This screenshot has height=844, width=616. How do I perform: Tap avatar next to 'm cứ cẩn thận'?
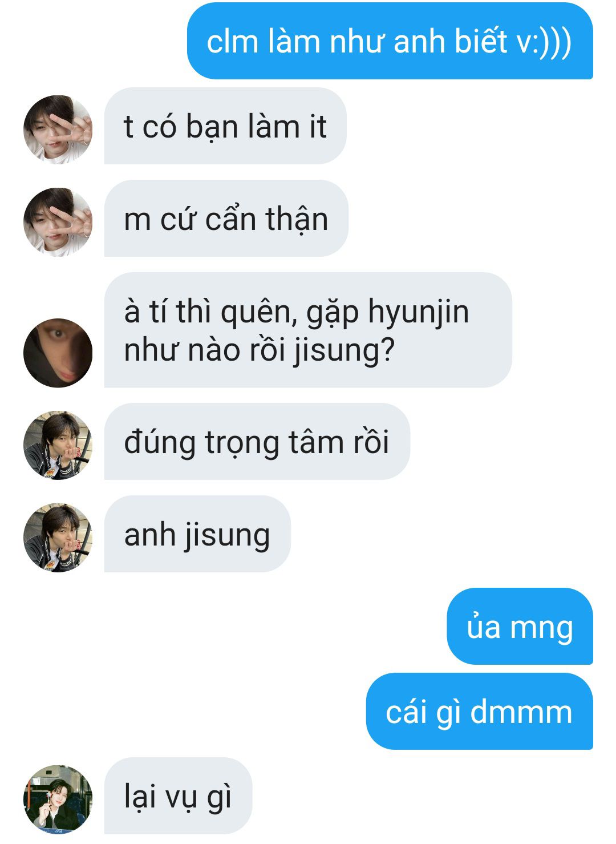click(x=58, y=222)
